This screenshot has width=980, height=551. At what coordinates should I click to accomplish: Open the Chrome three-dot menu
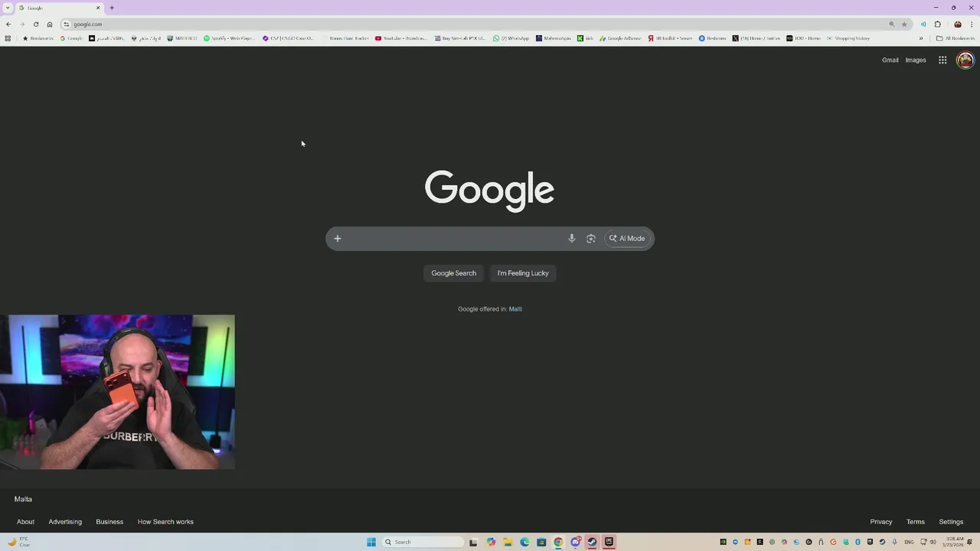click(x=971, y=24)
